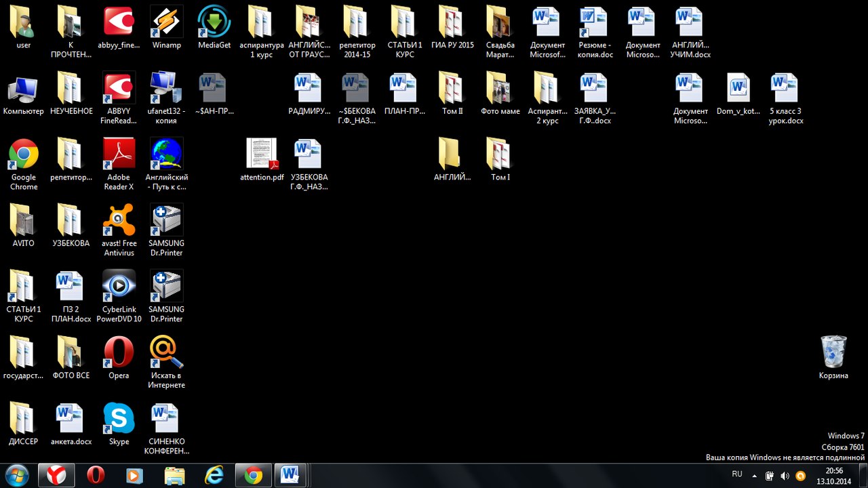This screenshot has height=488, width=868.
Task: Switch to Chrome window in taskbar
Action: pyautogui.click(x=254, y=475)
